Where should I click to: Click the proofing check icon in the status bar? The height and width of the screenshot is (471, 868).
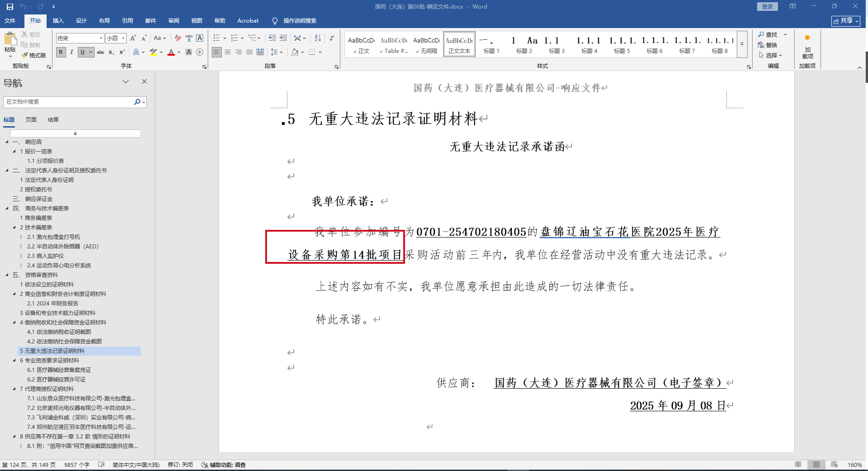101,465
